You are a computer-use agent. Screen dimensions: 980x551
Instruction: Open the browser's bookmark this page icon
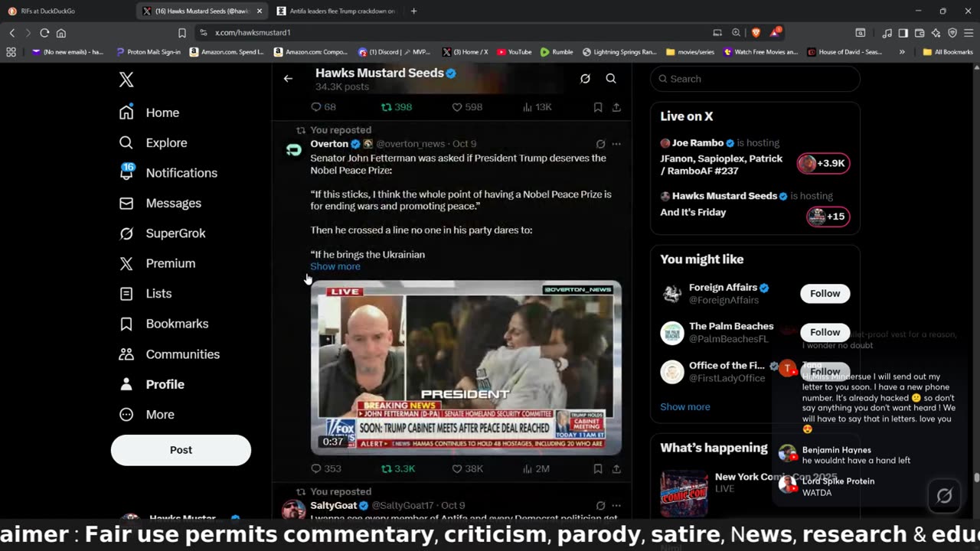(182, 33)
